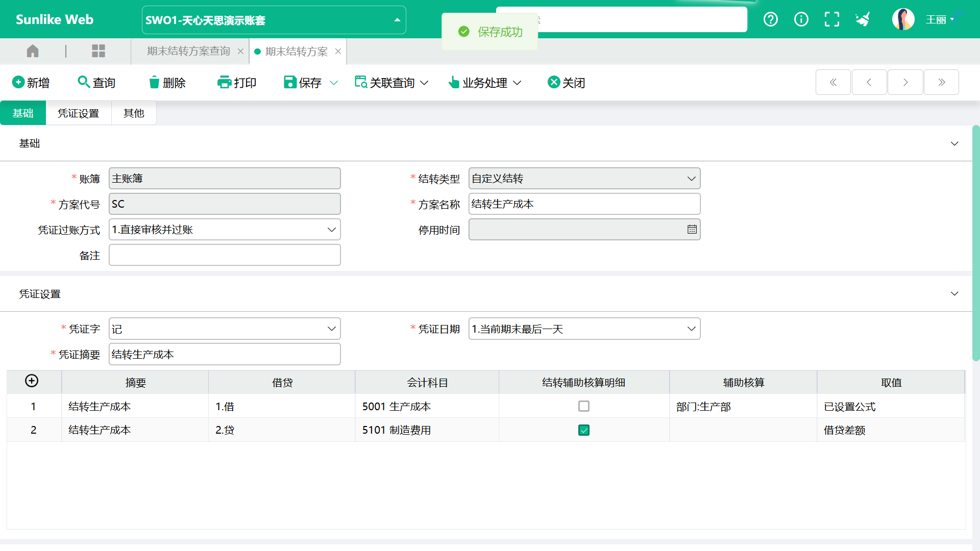The height and width of the screenshot is (551, 980).
Task: Collapse the 凭证设置 section chevron
Action: [x=954, y=294]
